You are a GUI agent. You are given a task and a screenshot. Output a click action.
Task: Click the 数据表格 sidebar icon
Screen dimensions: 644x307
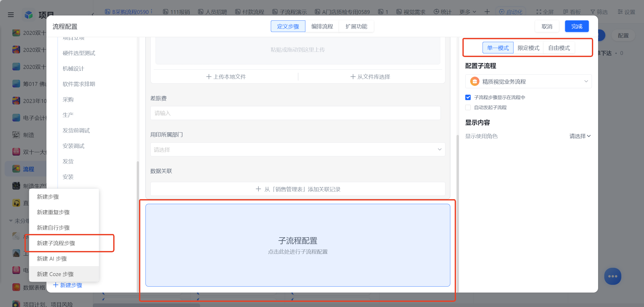[x=16, y=287]
